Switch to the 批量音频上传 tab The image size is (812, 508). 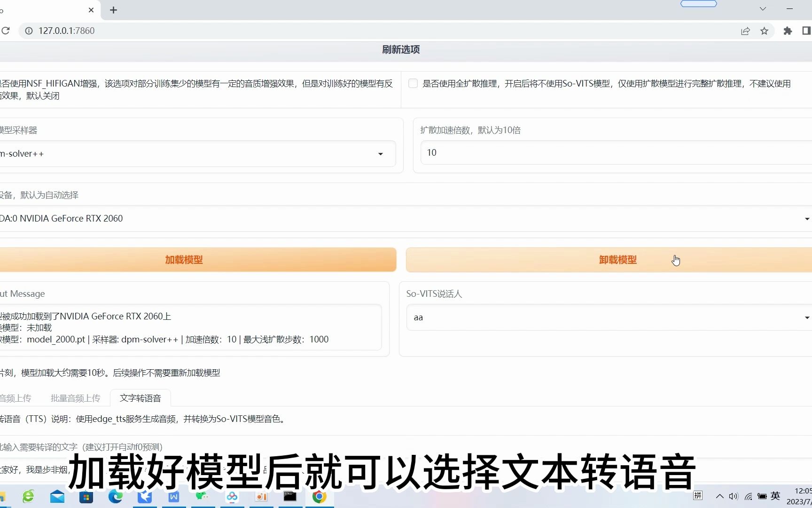pyautogui.click(x=75, y=397)
